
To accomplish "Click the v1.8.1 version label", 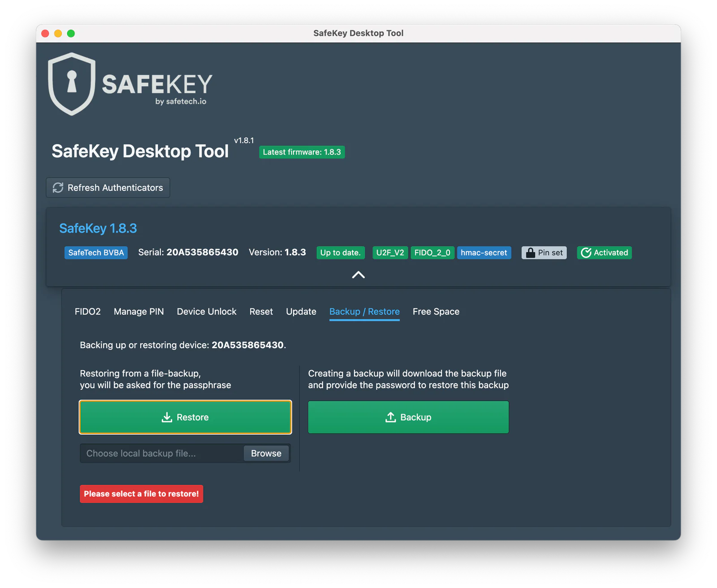I will pos(244,140).
